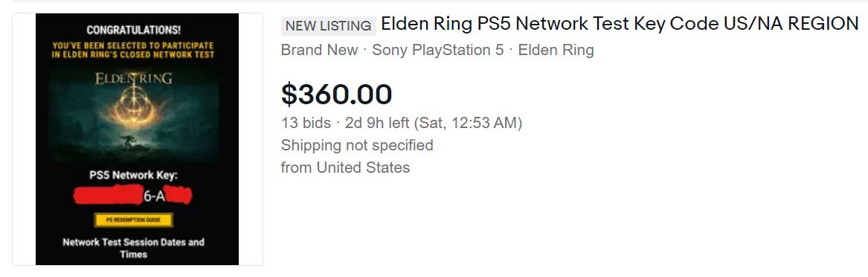The height and width of the screenshot is (277, 868).
Task: Click the from United States text
Action: click(345, 168)
